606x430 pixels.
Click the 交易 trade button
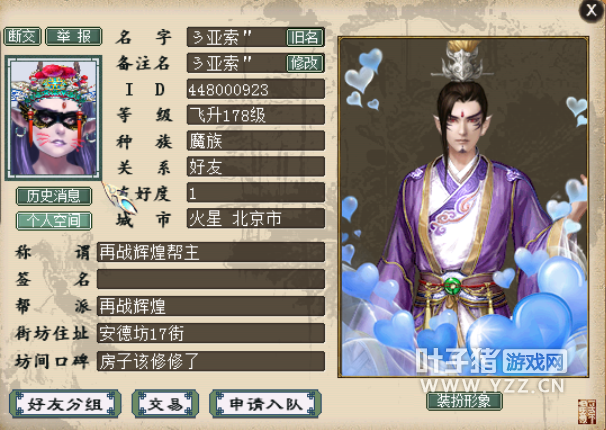pyautogui.click(x=165, y=404)
